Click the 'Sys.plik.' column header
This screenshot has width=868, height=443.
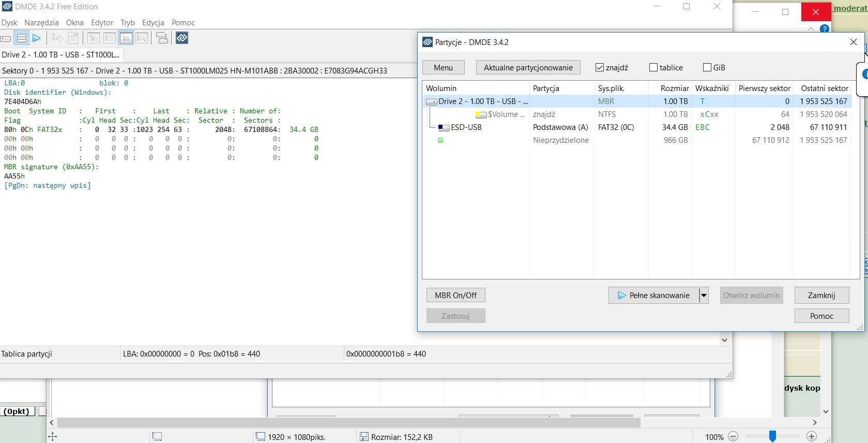pyautogui.click(x=621, y=88)
